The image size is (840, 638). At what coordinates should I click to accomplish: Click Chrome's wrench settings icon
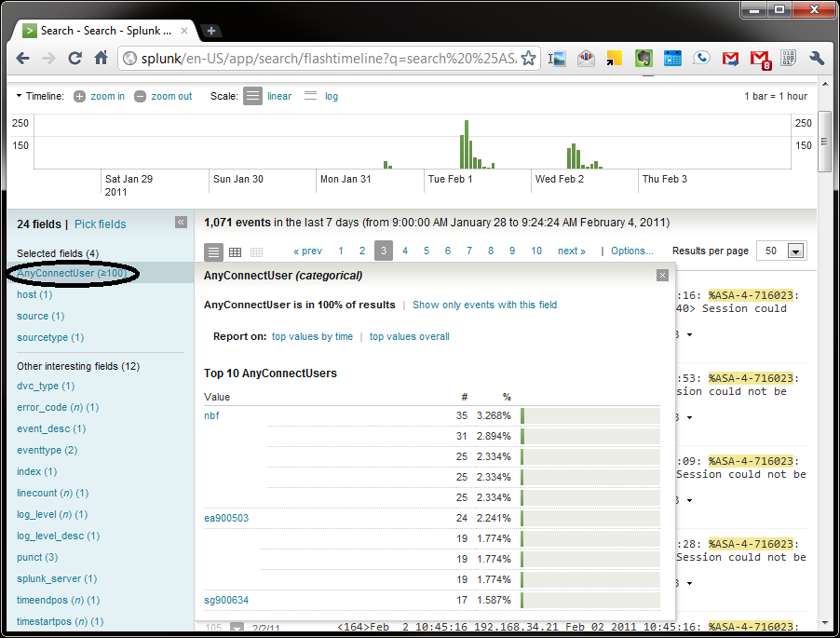[x=817, y=58]
